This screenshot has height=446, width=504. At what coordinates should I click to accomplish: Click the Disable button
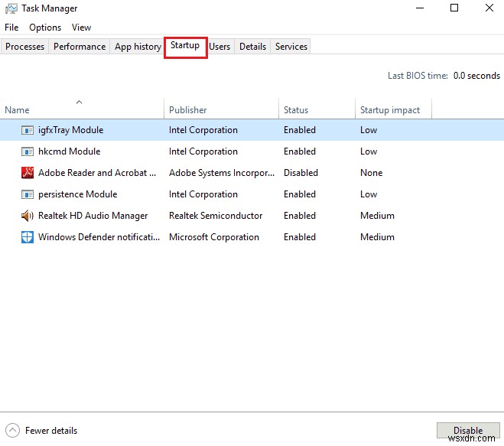point(468,430)
